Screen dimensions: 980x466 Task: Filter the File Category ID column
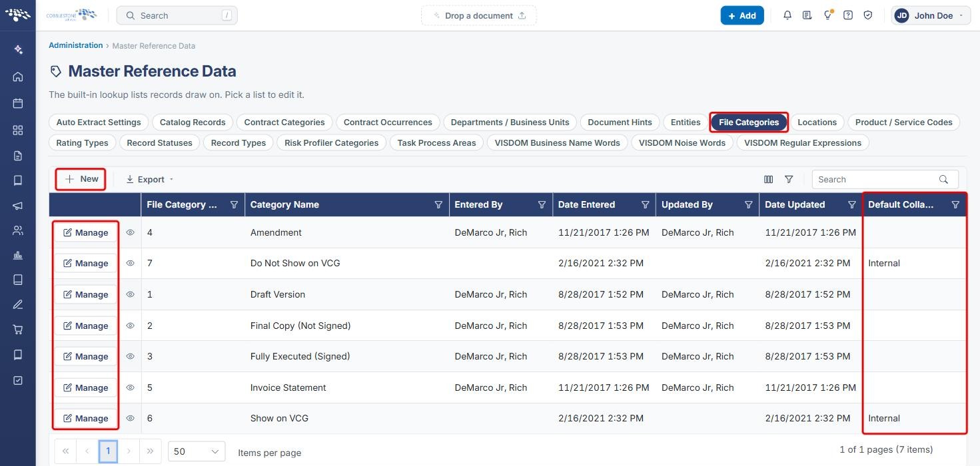click(234, 205)
